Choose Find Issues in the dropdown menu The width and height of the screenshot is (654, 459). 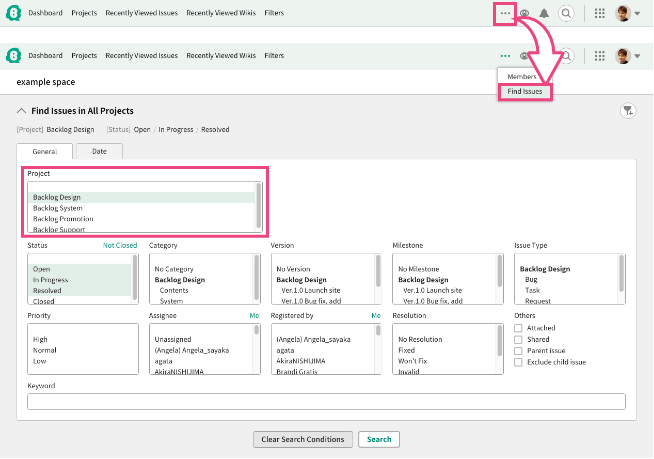coord(525,91)
